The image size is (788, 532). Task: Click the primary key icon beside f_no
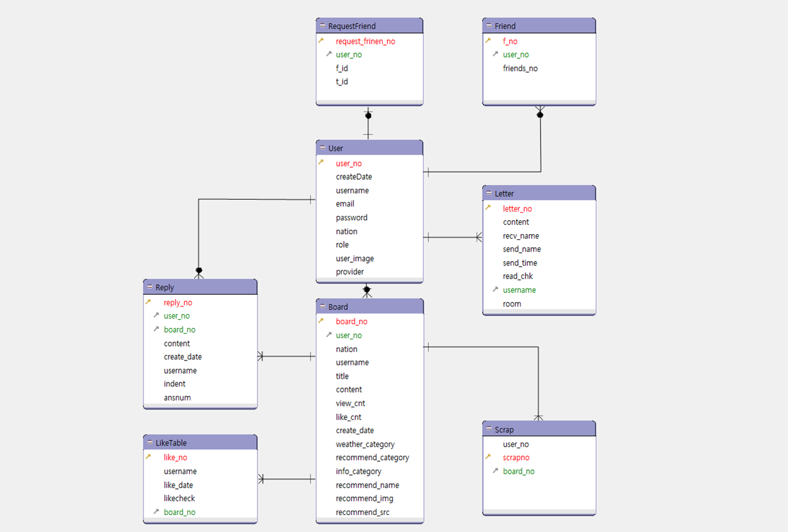pyautogui.click(x=488, y=41)
